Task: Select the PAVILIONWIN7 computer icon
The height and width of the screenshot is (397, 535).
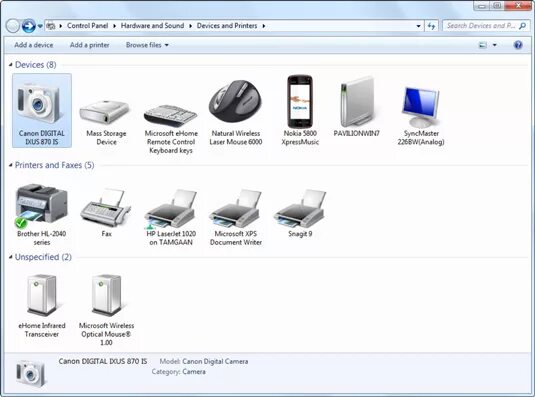Action: coord(356,106)
